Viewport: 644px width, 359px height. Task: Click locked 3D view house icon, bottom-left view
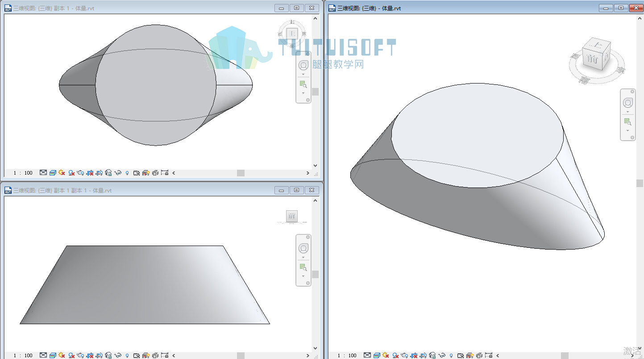[108, 355]
